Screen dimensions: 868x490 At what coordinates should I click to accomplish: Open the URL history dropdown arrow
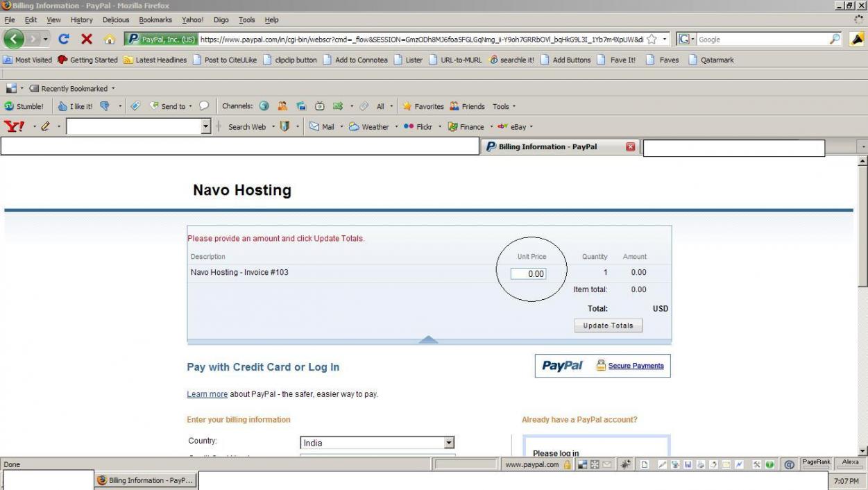pyautogui.click(x=665, y=40)
